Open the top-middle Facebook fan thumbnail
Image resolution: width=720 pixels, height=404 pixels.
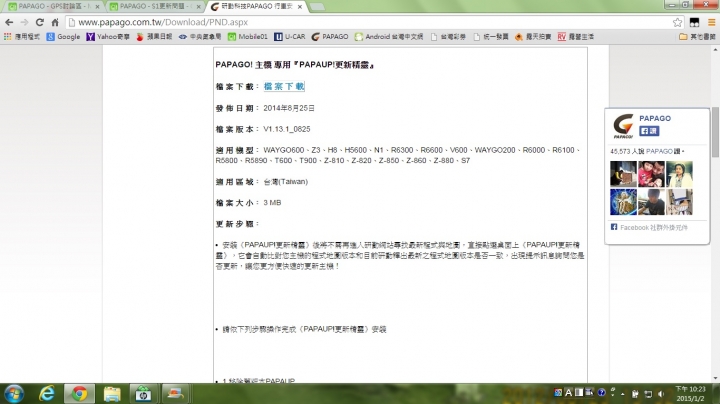click(x=651, y=174)
